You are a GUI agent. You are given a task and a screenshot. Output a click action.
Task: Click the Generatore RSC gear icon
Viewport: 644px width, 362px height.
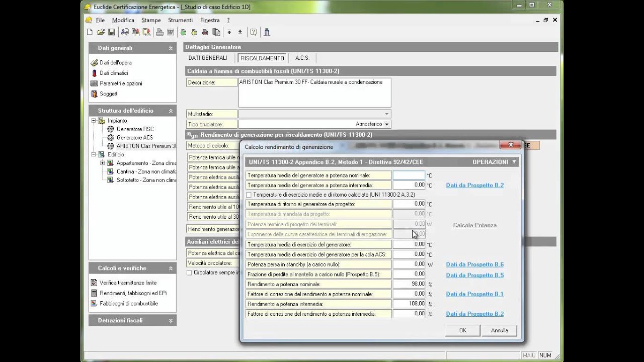[111, 129]
